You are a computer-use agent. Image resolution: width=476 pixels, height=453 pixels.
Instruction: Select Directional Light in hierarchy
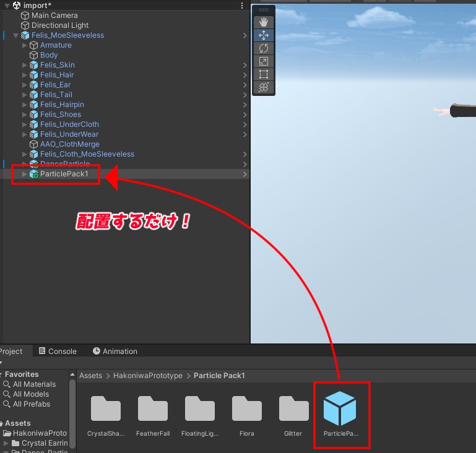click(x=60, y=25)
